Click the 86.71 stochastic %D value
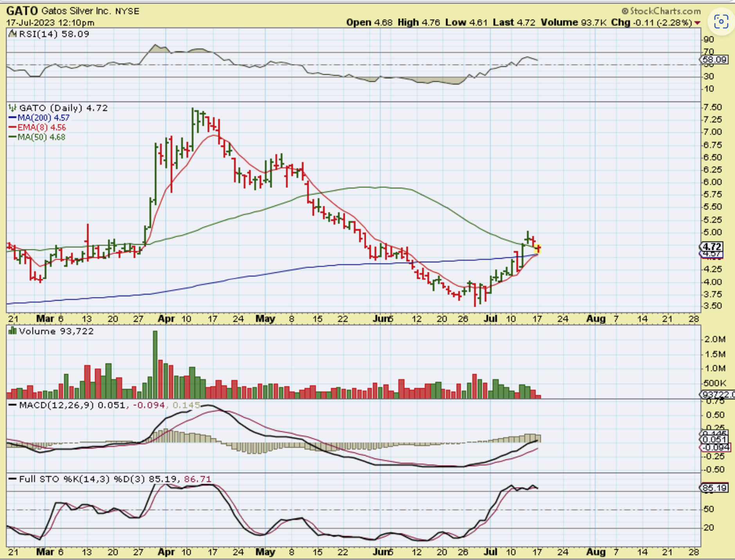This screenshot has height=560, width=735. pos(198,479)
